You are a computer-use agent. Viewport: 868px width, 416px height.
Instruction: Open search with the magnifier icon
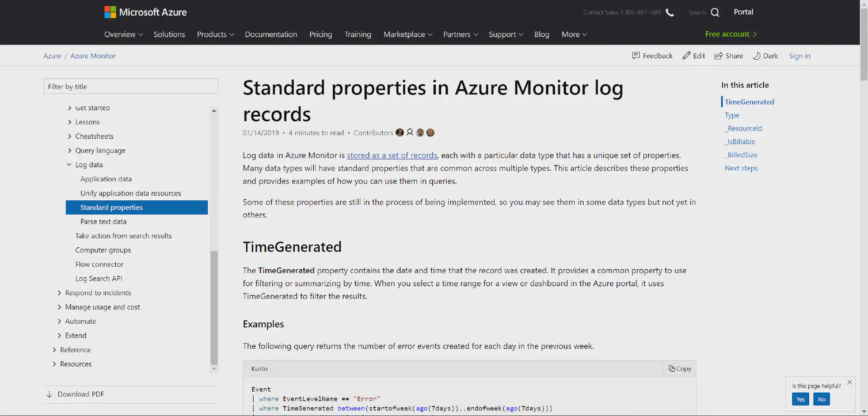(x=715, y=12)
